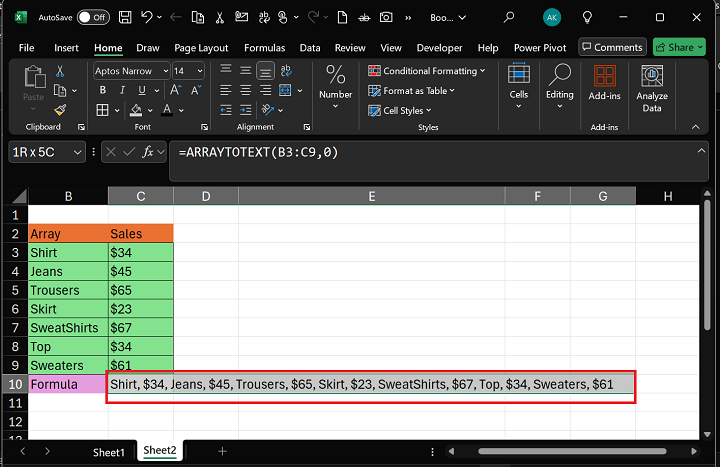Click the green Share button
The image size is (720, 467).
point(678,47)
